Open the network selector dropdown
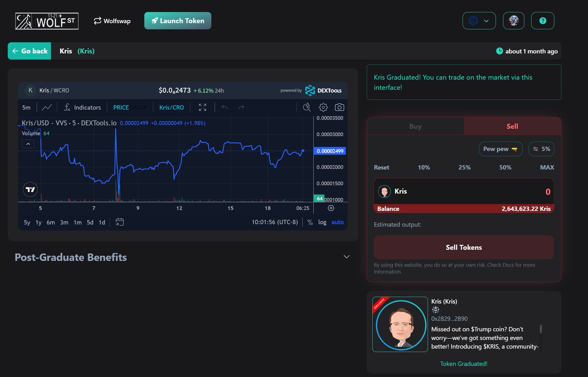Image resolution: width=588 pixels, height=377 pixels. (x=479, y=21)
